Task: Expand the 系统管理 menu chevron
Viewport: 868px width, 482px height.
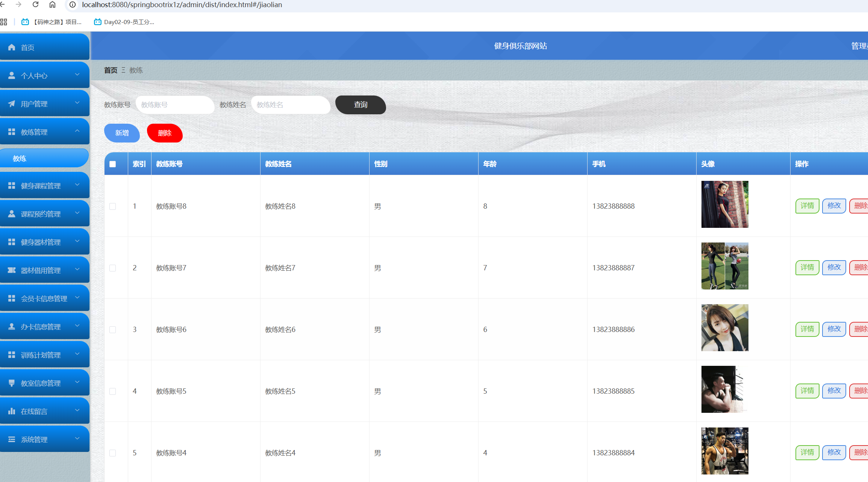Action: [77, 438]
